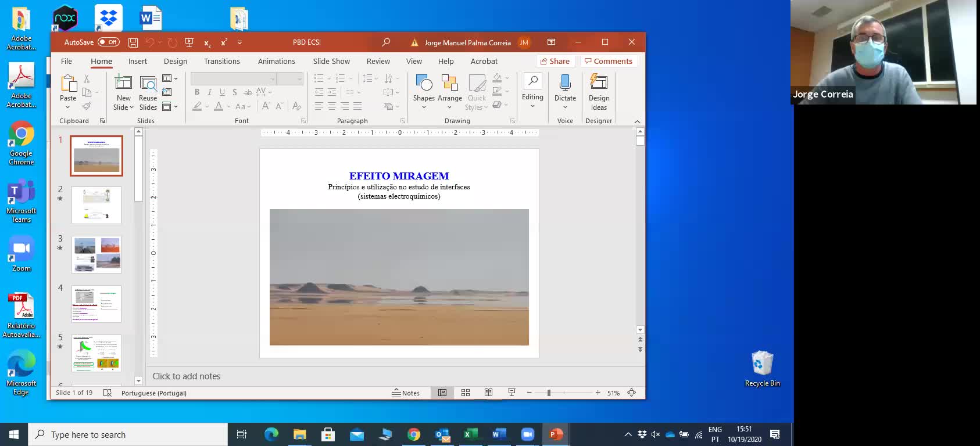Open Reading View from status bar

[x=489, y=393]
